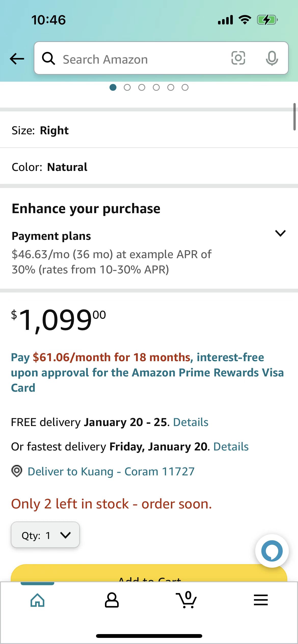
Task: Expand Payment plans chevron
Action: coord(280,233)
